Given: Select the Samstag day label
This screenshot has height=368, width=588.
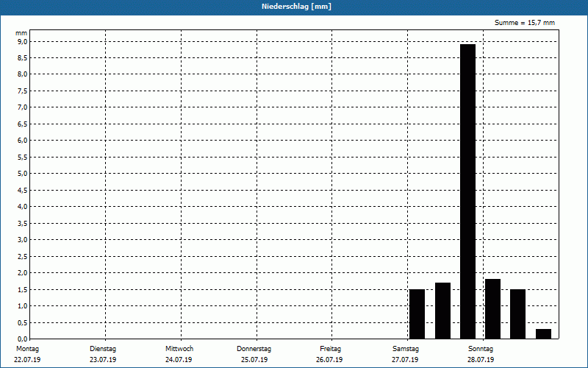Looking at the screenshot, I should 406,349.
